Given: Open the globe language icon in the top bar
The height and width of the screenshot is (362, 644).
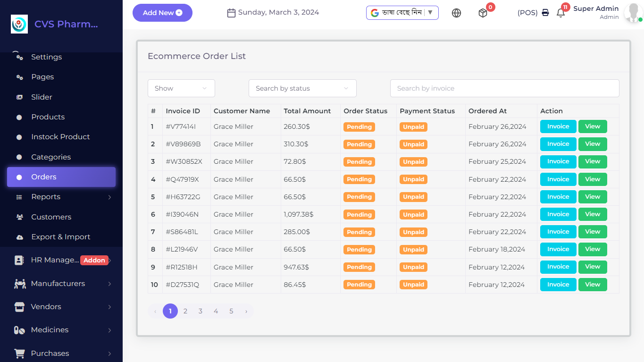Looking at the screenshot, I should click(456, 13).
